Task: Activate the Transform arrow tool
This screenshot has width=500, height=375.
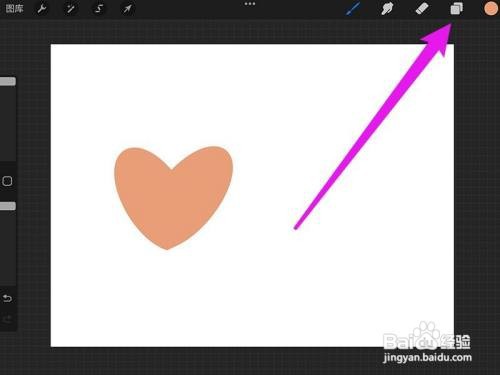Action: pyautogui.click(x=127, y=9)
